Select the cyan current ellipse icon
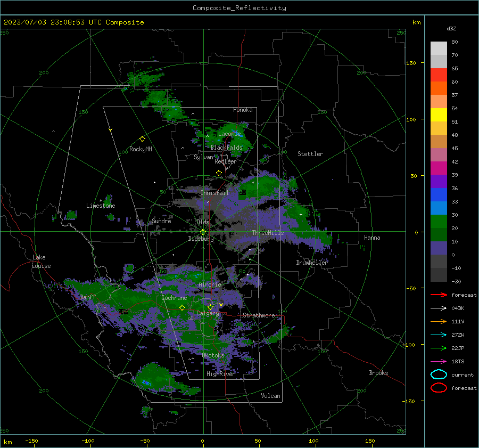 click(439, 374)
